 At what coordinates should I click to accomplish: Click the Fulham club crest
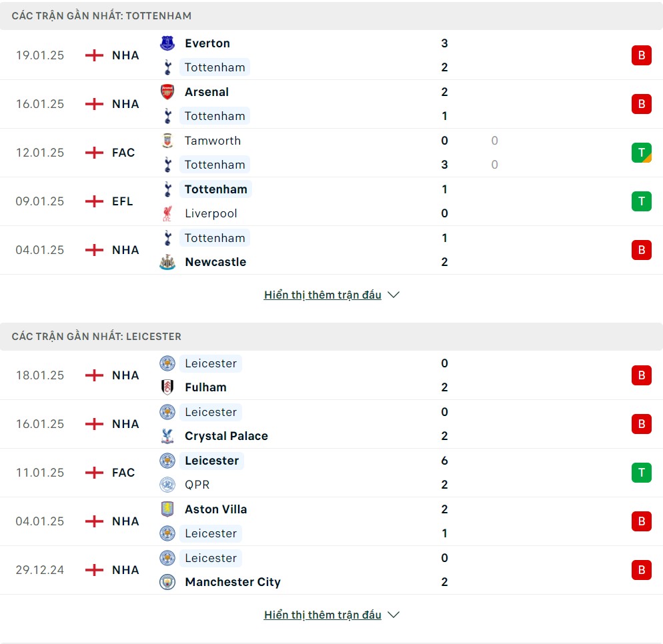[167, 387]
